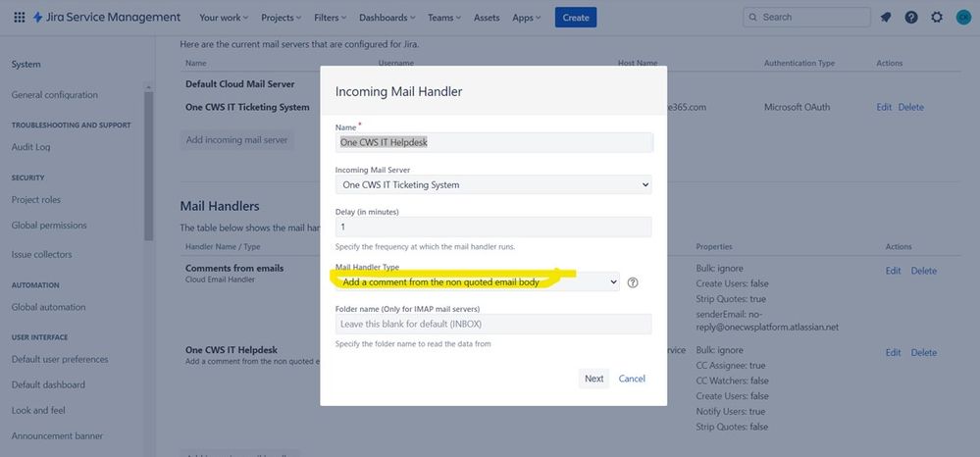Open General configuration in sidebar
The width and height of the screenshot is (980, 457).
(x=54, y=95)
